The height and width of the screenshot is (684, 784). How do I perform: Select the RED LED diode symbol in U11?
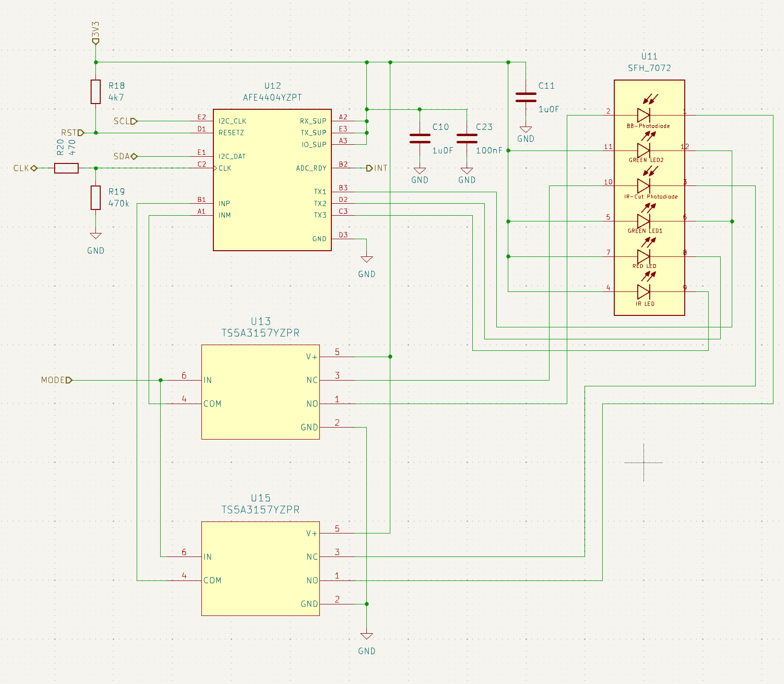coord(643,256)
